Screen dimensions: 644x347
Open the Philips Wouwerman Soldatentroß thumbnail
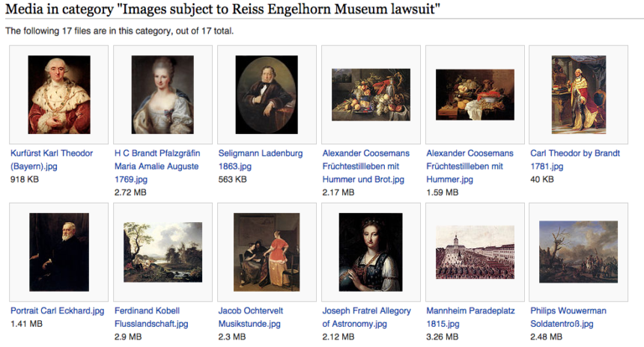(578, 252)
